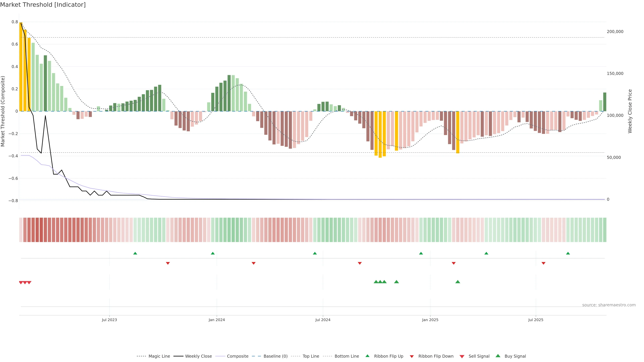Click the leftmost red sell signal marker
Image resolution: width=644 pixels, height=362 pixels.
21,283
